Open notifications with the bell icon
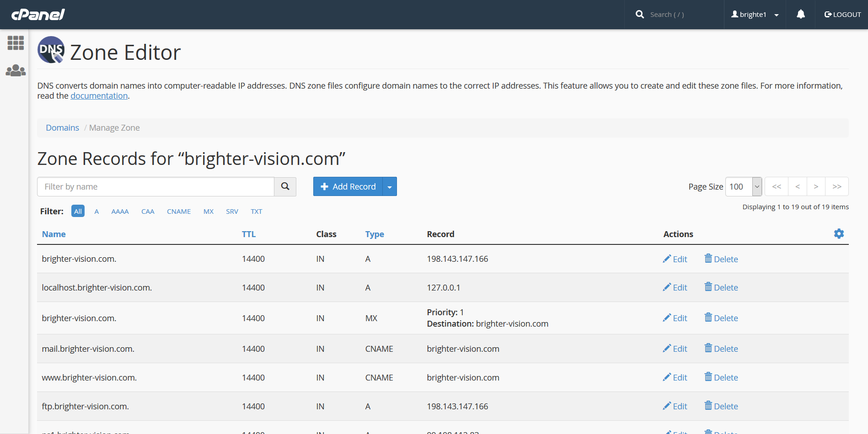 pyautogui.click(x=800, y=14)
